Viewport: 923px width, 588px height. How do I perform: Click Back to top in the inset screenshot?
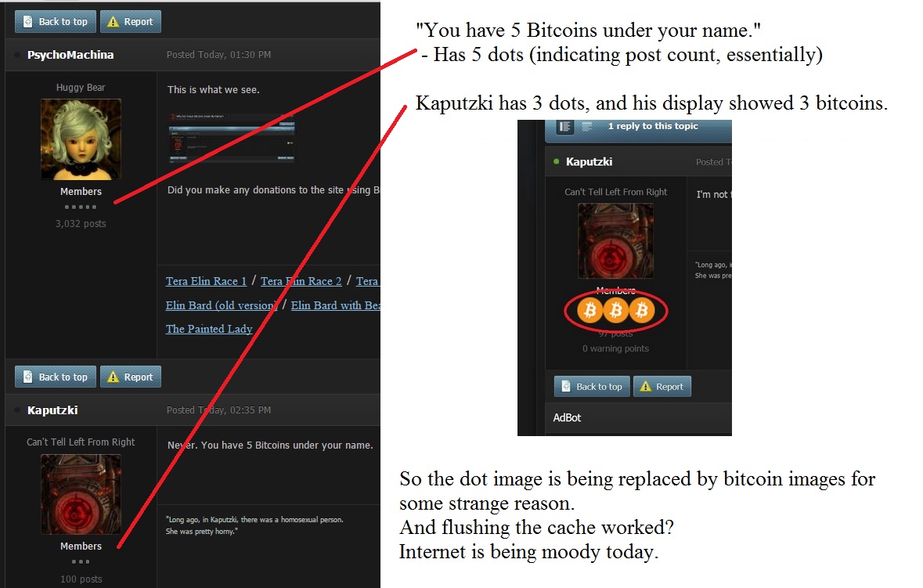(x=592, y=387)
